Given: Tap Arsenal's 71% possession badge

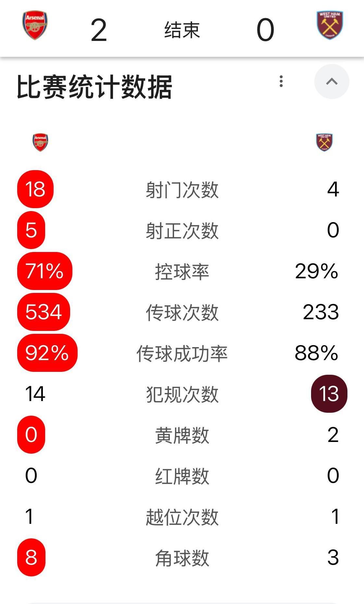Looking at the screenshot, I should pos(44,271).
